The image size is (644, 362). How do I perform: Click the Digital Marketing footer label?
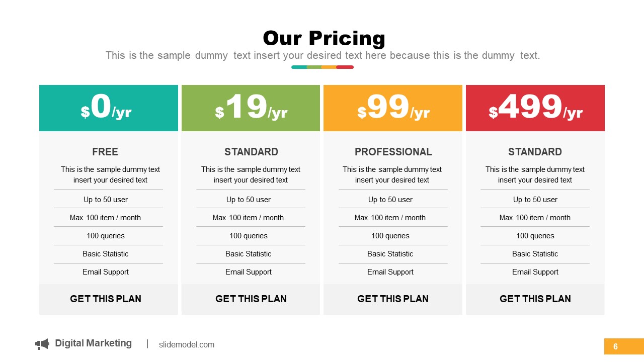(x=93, y=343)
